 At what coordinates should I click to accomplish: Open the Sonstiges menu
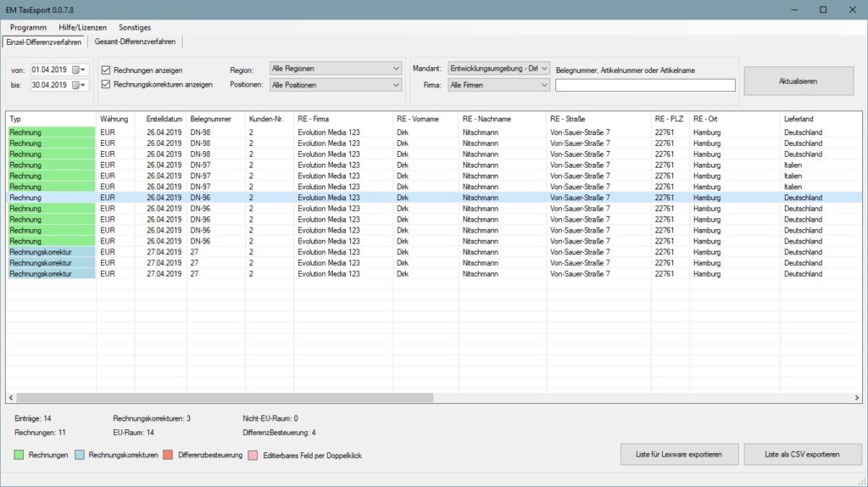click(135, 27)
